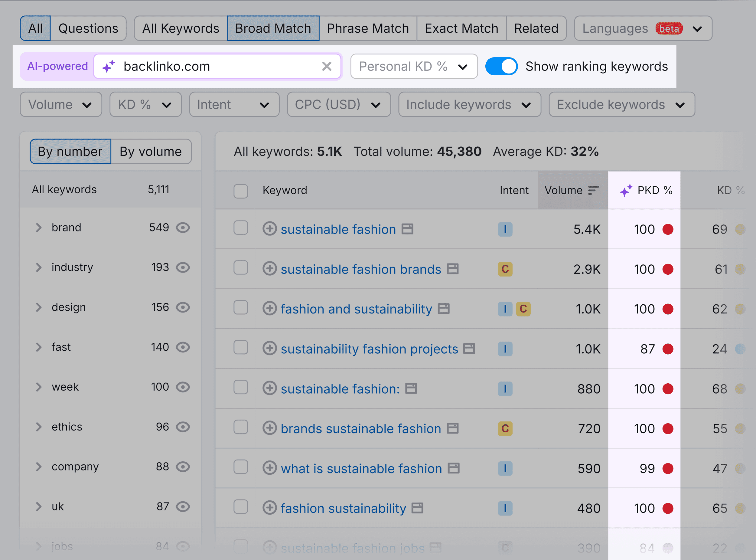The width and height of the screenshot is (756, 560).
Task: Check the 'sustainable fashion' row checkbox
Action: tap(241, 228)
